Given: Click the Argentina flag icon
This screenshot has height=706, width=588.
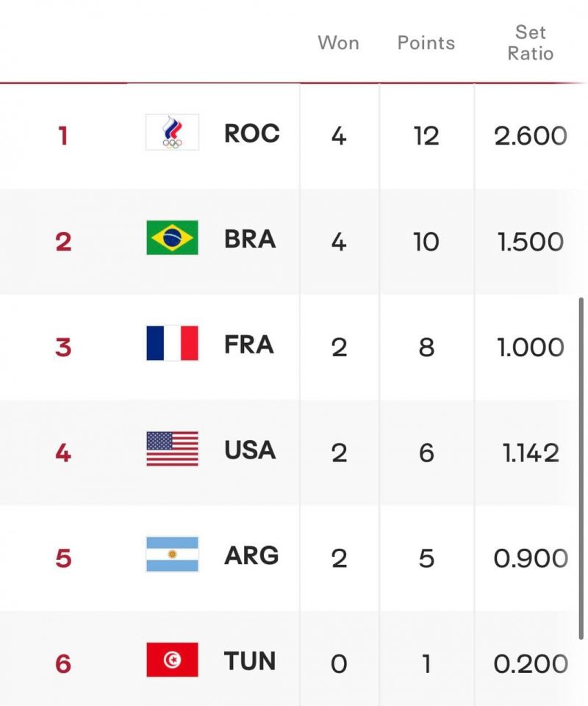Looking at the screenshot, I should [x=172, y=555].
